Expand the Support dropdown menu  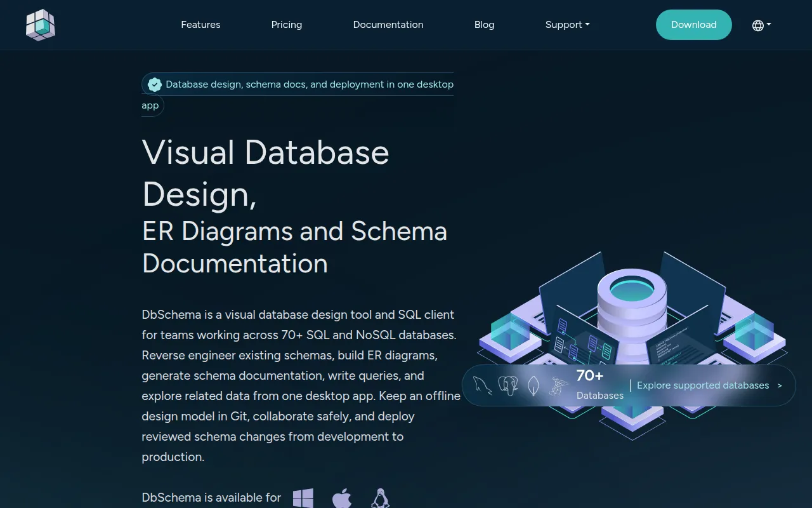(x=568, y=25)
